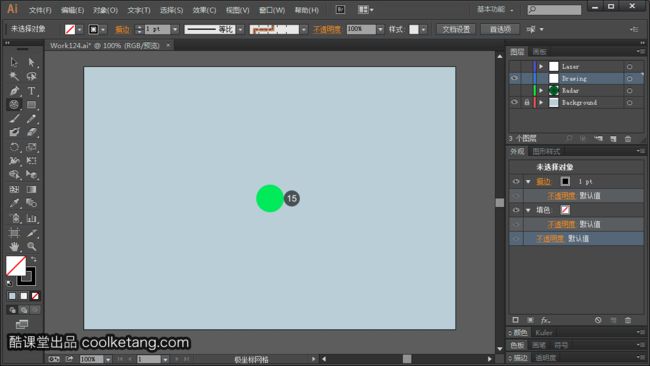Select the Zoom tool
Image resolution: width=650 pixels, height=366 pixels.
[31, 247]
